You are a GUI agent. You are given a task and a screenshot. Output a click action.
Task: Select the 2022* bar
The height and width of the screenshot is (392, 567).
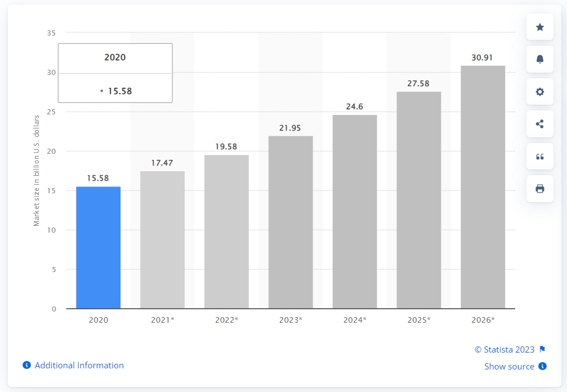point(226,232)
